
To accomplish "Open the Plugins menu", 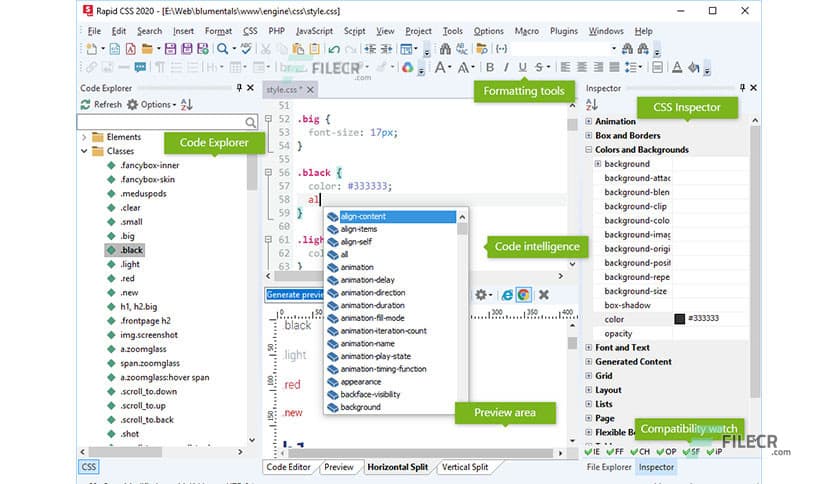I will click(x=564, y=31).
